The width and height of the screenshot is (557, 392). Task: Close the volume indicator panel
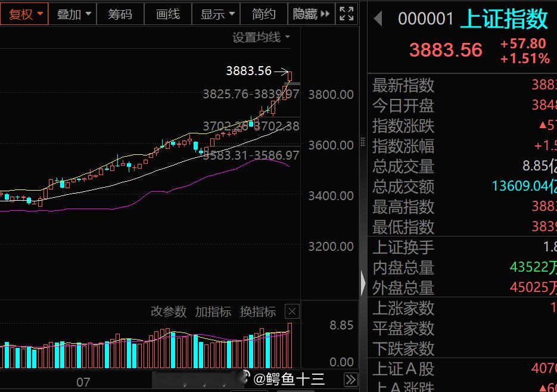click(x=292, y=312)
